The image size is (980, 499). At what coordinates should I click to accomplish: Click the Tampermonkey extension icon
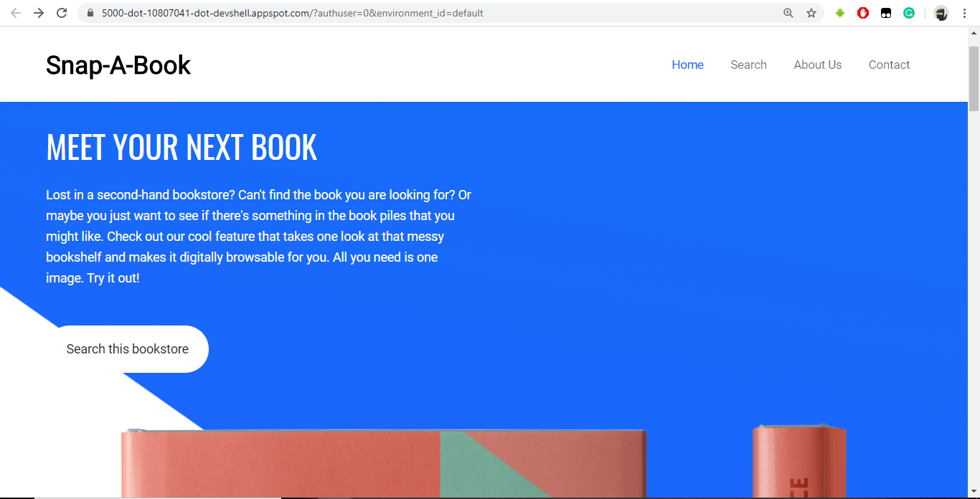point(886,13)
